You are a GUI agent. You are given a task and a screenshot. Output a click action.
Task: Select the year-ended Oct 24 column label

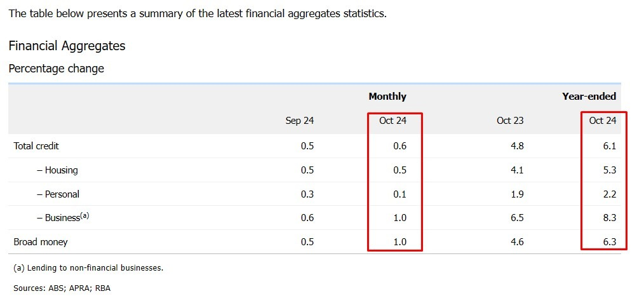pos(603,121)
